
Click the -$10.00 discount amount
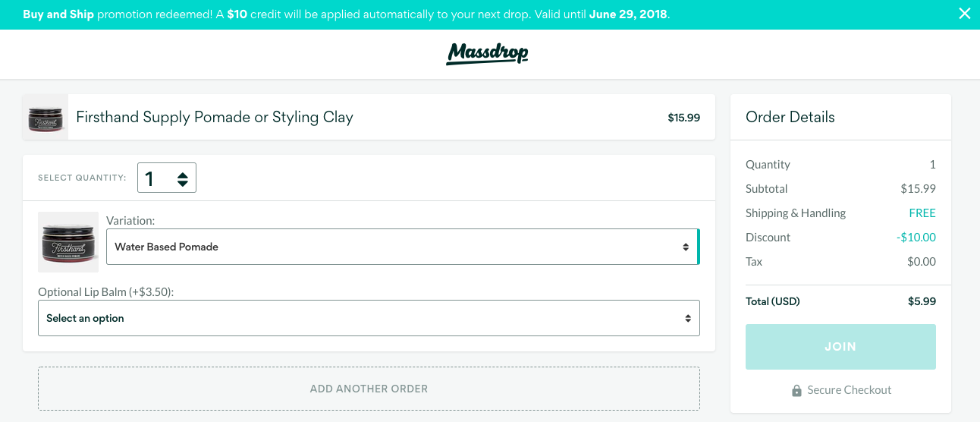pos(916,238)
